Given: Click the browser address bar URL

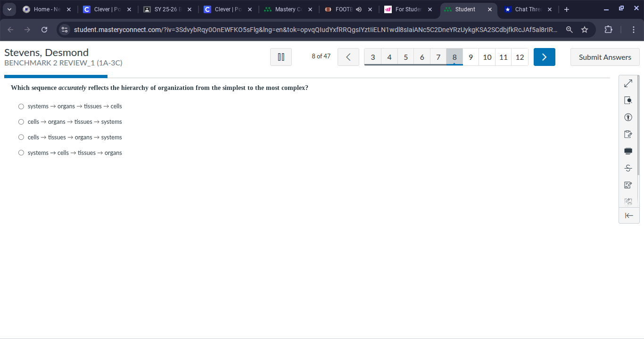Looking at the screenshot, I should [316, 30].
